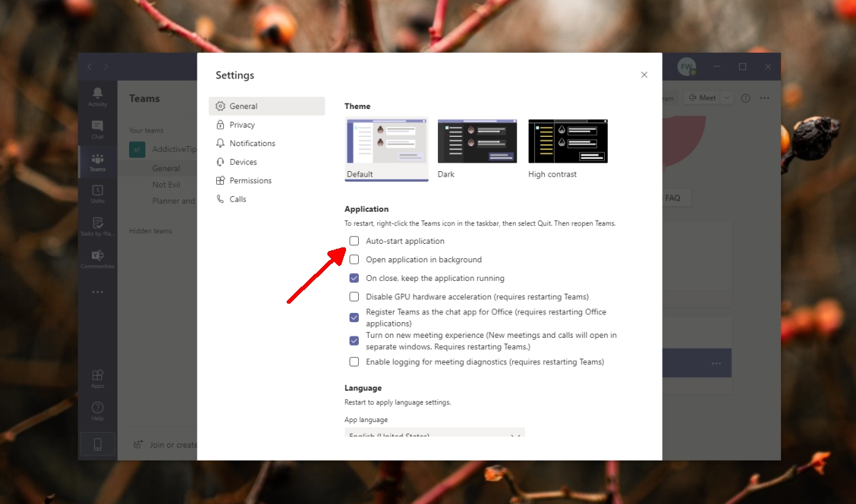Open Activity in Teams sidebar
The width and height of the screenshot is (856, 504).
98,97
